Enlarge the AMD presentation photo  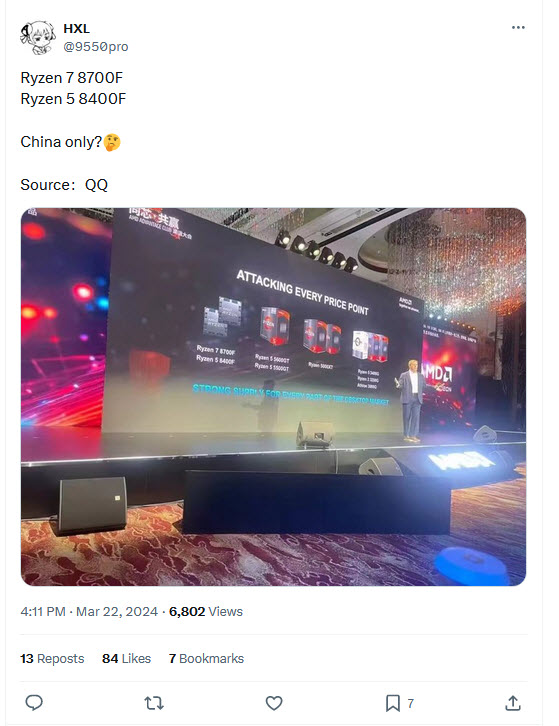click(x=273, y=397)
